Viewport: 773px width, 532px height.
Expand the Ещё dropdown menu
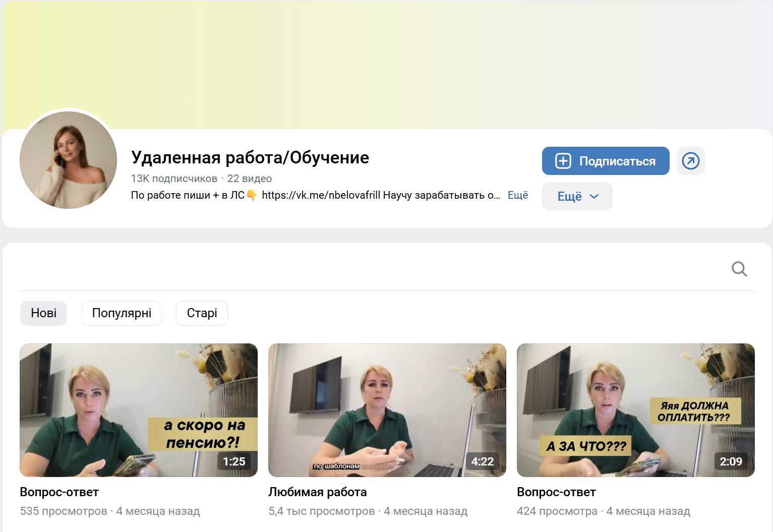577,196
